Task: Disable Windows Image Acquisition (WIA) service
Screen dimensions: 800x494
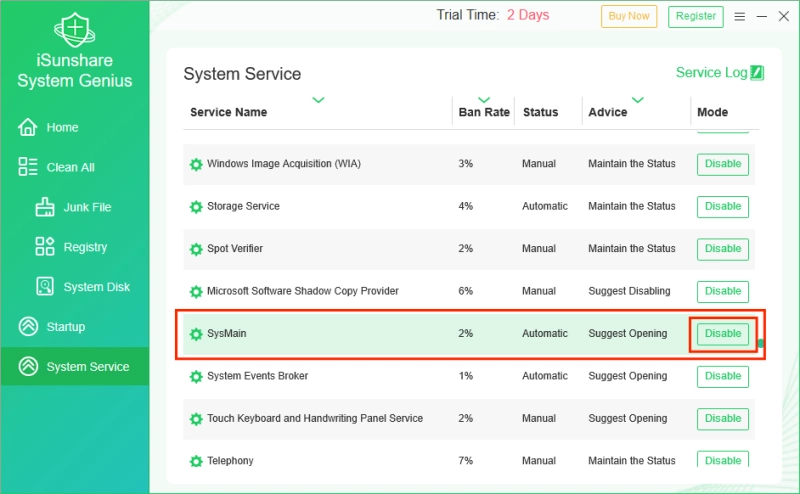Action: point(722,164)
